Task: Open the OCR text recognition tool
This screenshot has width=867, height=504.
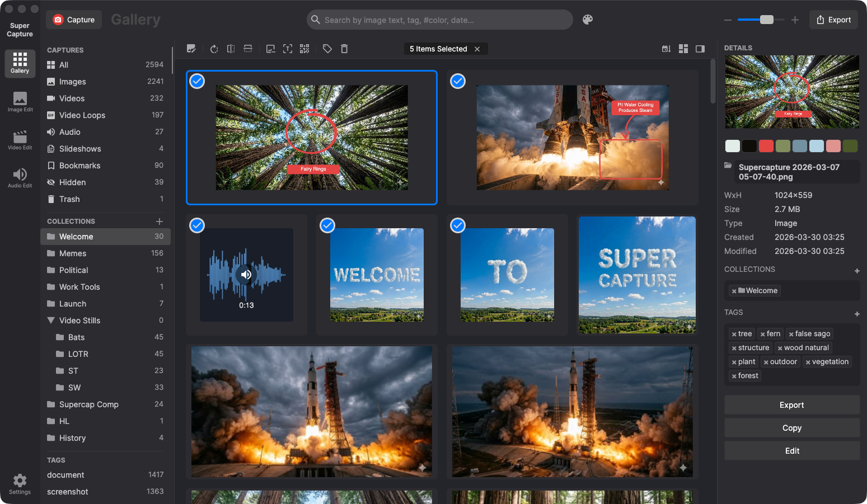Action: tap(288, 49)
